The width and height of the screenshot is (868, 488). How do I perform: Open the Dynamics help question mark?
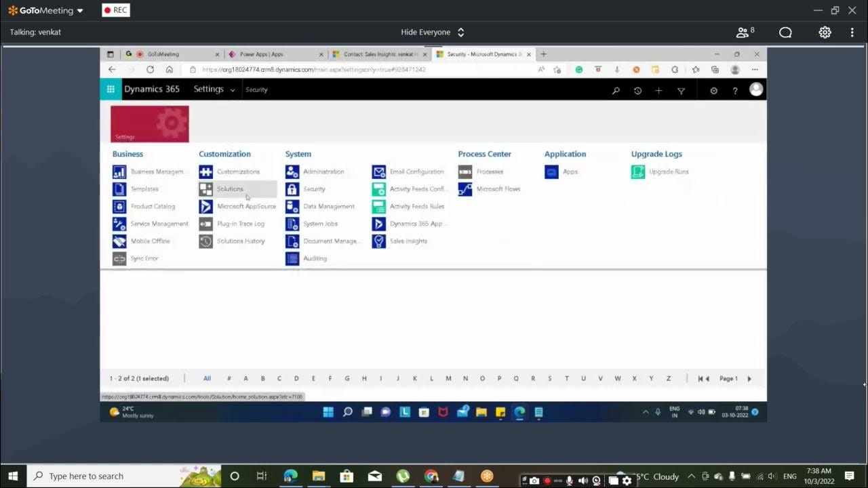point(735,90)
